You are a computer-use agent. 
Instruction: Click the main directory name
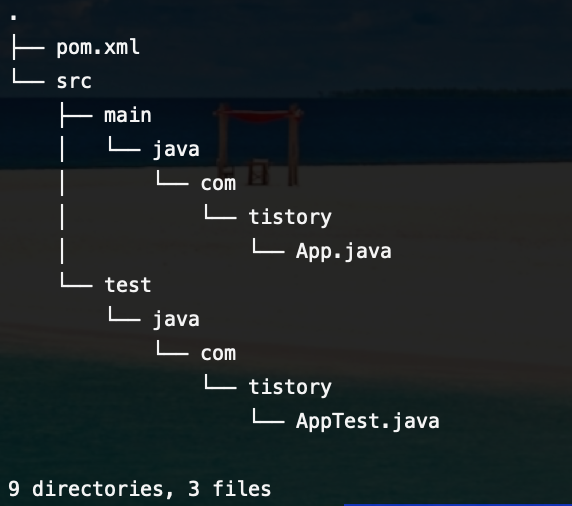coord(128,115)
